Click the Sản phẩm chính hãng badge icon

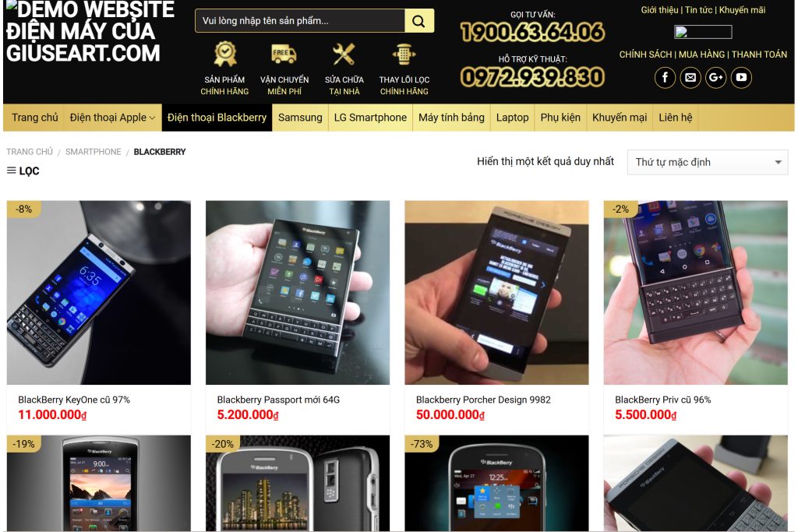[x=225, y=54]
